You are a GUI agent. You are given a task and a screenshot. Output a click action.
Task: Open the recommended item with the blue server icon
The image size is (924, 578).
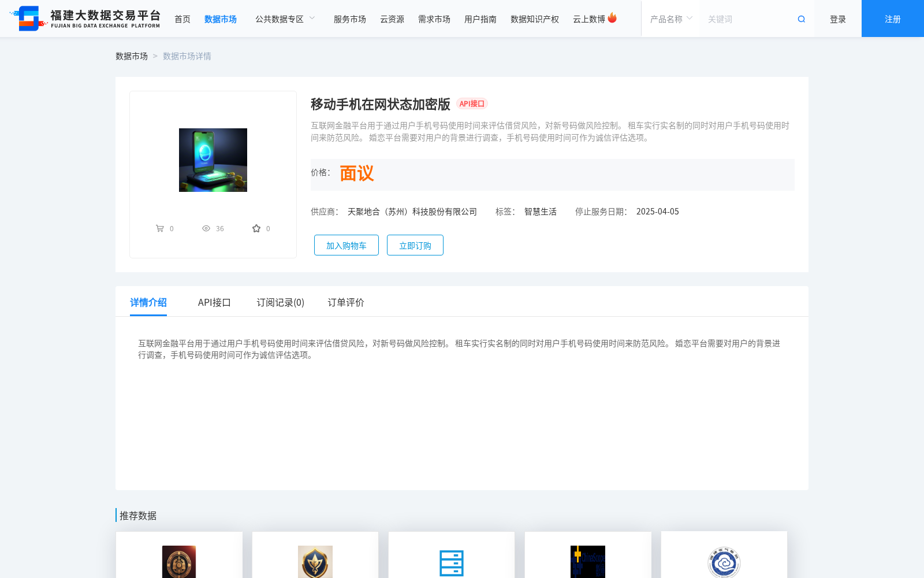[452, 563]
